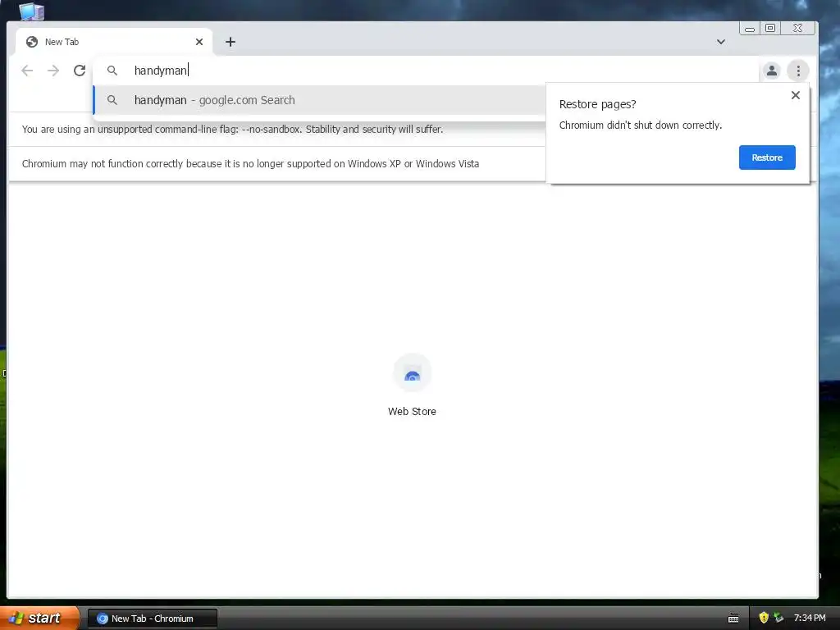Open the Windows start menu
The height and width of the screenshot is (630, 840).
coord(39,618)
